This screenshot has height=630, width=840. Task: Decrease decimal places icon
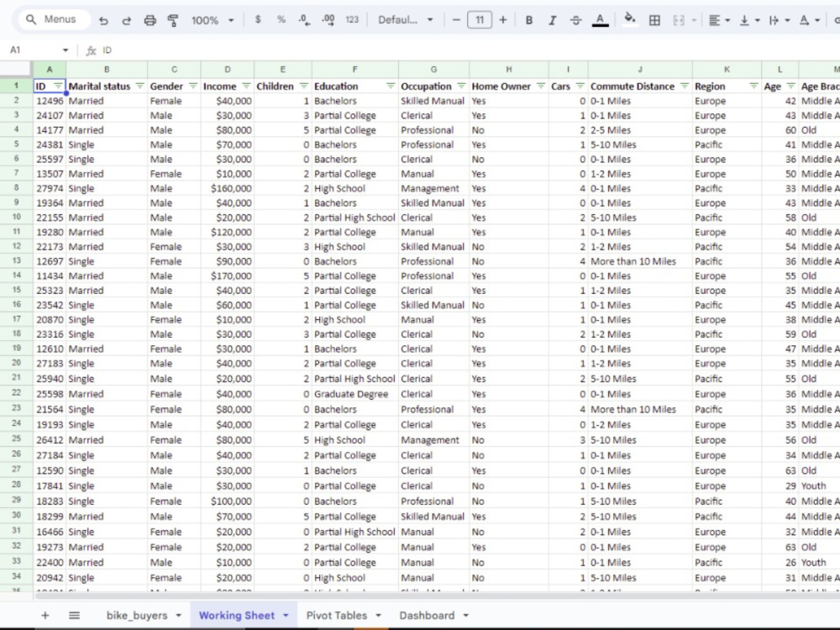pos(304,20)
